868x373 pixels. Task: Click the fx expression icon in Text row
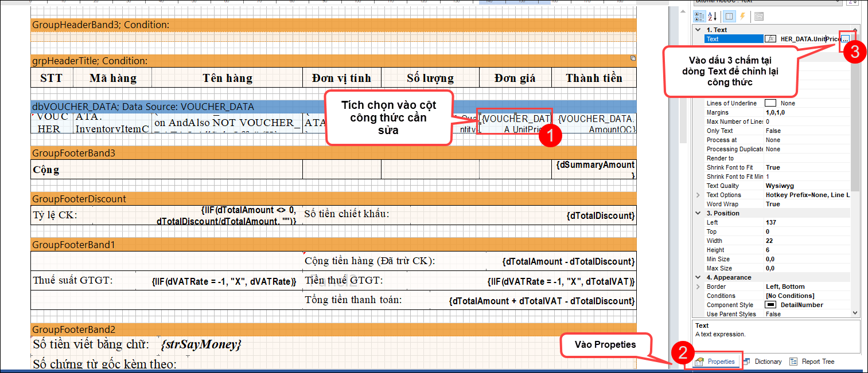click(771, 39)
